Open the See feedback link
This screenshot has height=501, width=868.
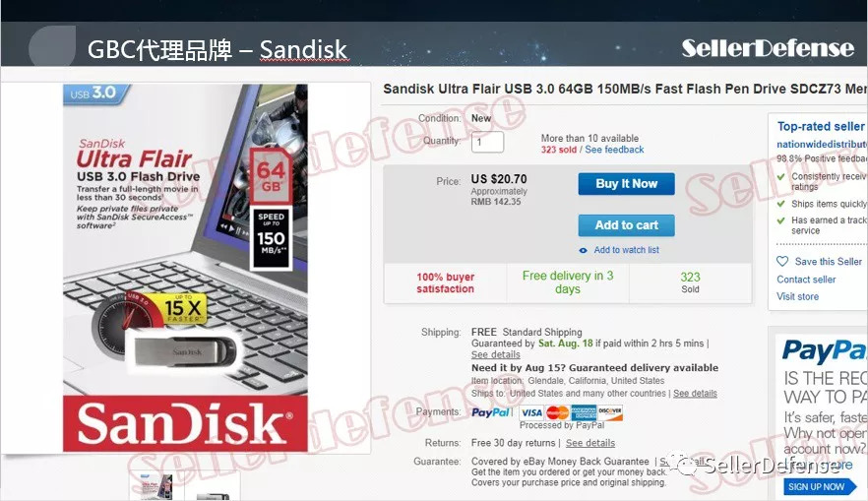point(614,150)
